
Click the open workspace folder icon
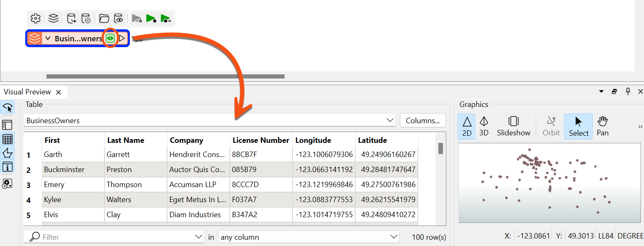coord(104,18)
